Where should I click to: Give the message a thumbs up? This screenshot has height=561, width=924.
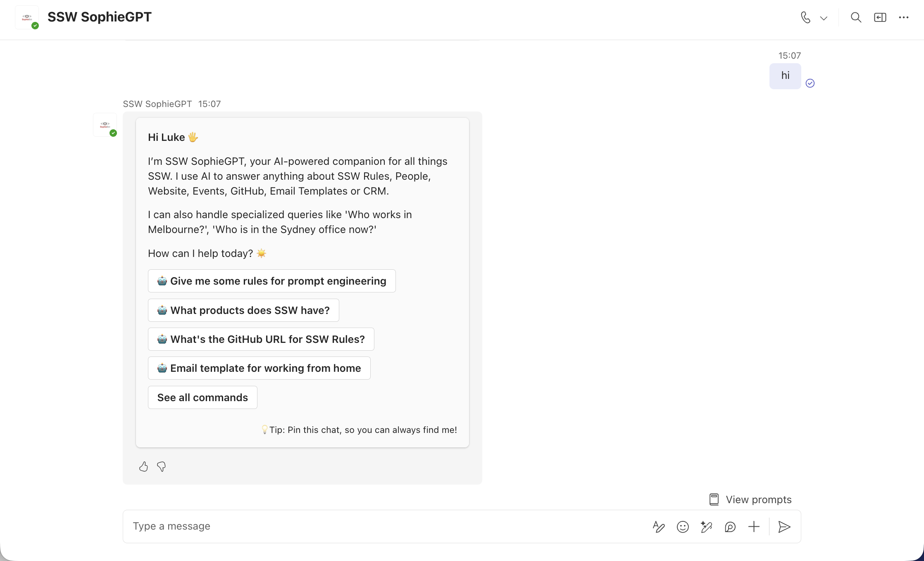click(x=143, y=466)
